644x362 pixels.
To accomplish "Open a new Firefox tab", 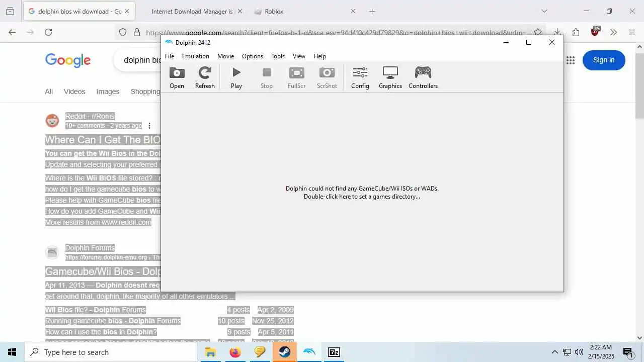I will [372, 11].
